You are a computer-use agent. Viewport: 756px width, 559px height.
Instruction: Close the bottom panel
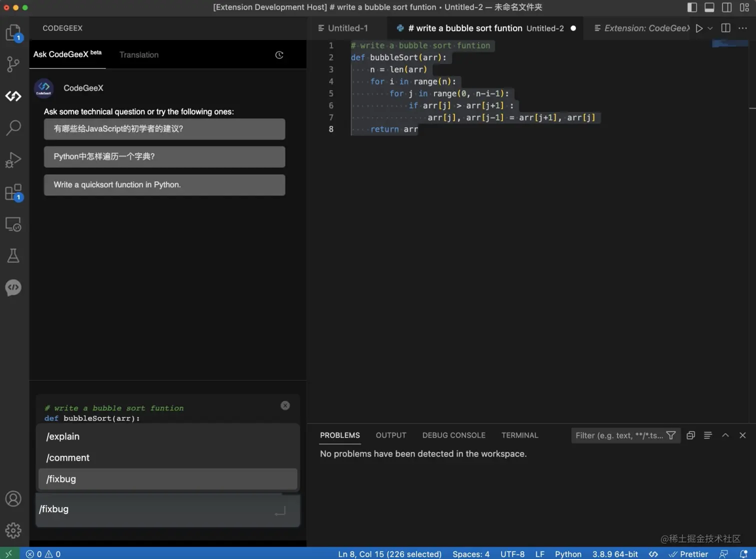point(742,435)
